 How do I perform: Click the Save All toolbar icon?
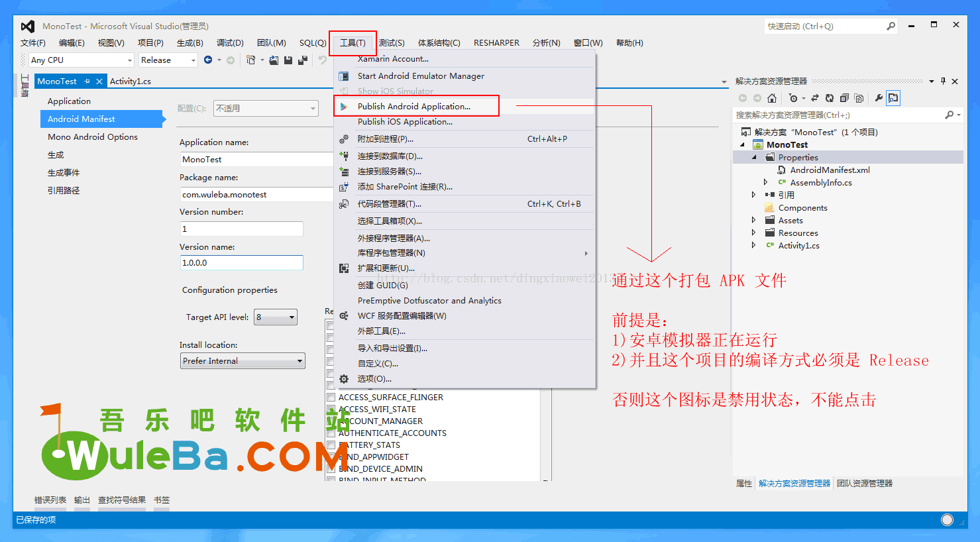(303, 60)
